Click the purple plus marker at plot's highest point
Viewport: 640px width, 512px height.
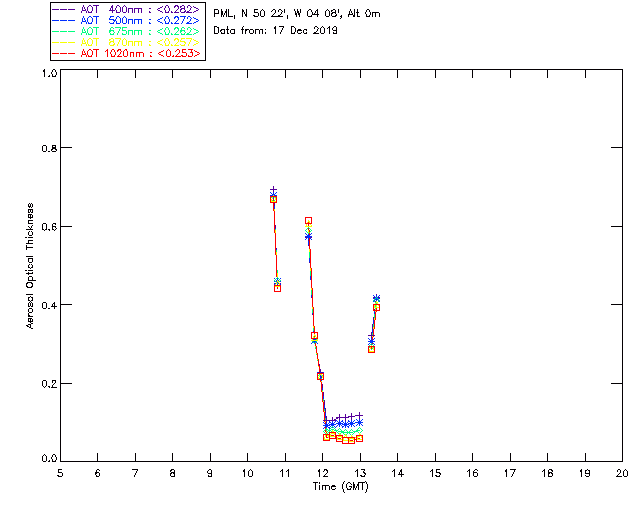(x=273, y=190)
